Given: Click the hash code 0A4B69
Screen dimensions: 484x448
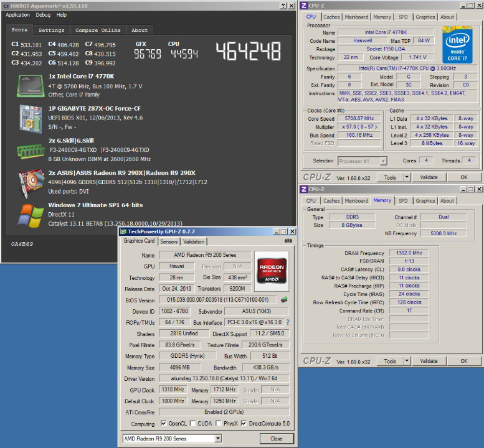Looking at the screenshot, I should click(22, 244).
